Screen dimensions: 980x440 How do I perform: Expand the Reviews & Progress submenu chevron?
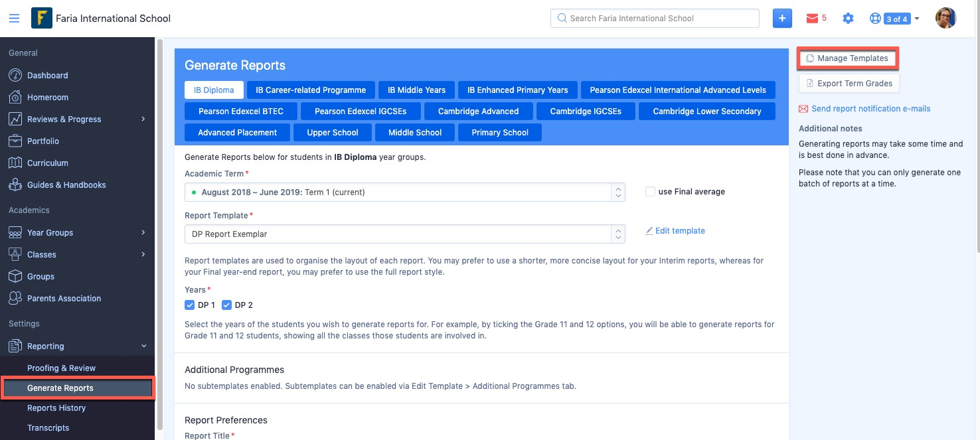coord(143,119)
